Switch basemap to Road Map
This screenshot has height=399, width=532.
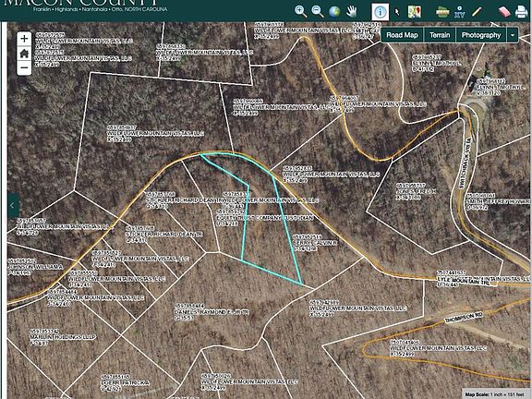click(x=402, y=35)
